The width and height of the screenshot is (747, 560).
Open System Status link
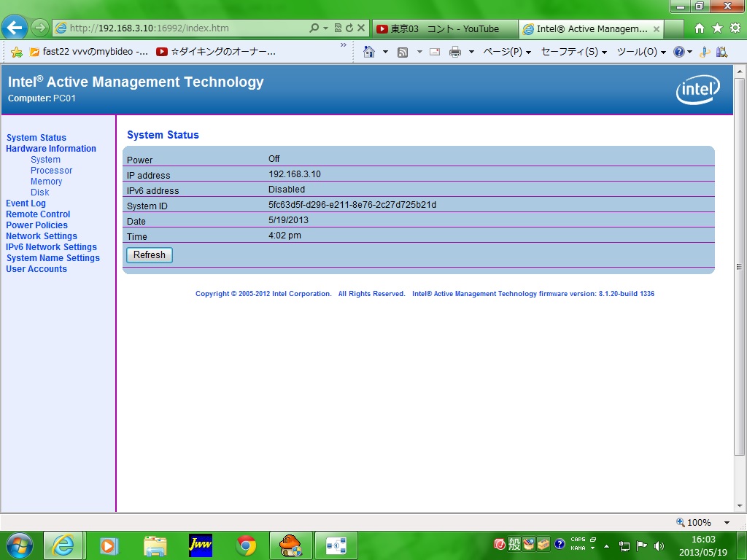point(36,138)
